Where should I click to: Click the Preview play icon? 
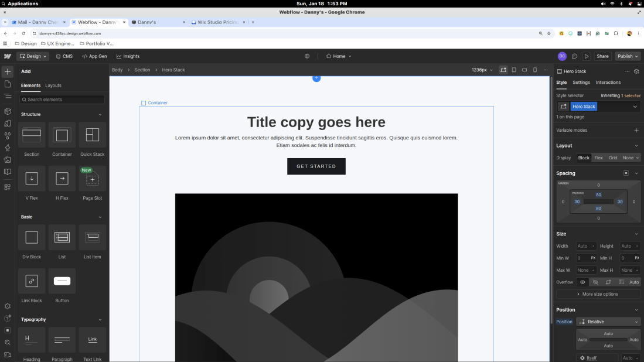(x=587, y=56)
